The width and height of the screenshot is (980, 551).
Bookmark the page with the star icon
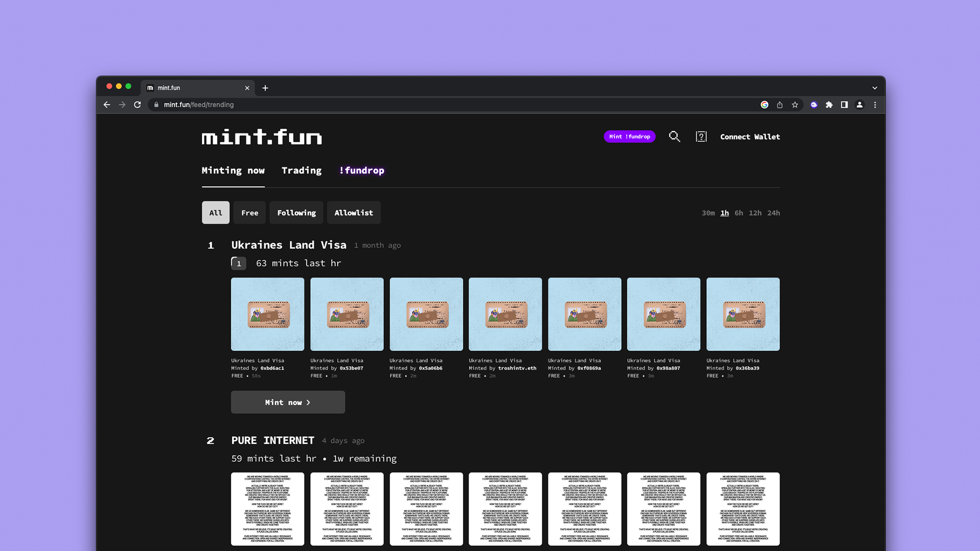click(x=795, y=105)
